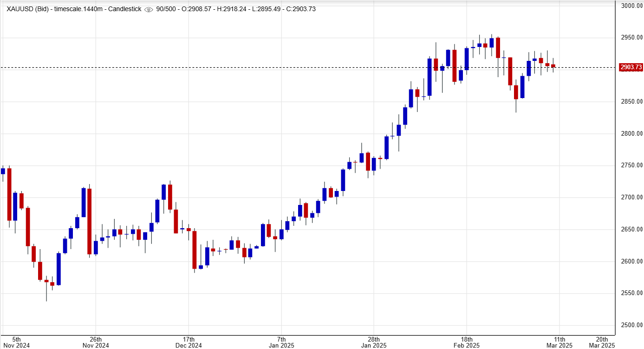Screen dimensions: 644x349
Task: Select the Mar 2025 date axis label
Action: [560, 345]
